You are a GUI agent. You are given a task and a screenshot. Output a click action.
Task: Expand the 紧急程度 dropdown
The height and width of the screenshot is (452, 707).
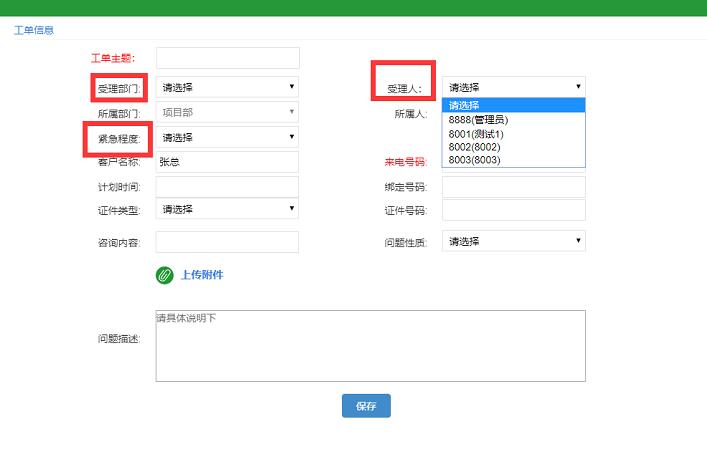click(227, 137)
